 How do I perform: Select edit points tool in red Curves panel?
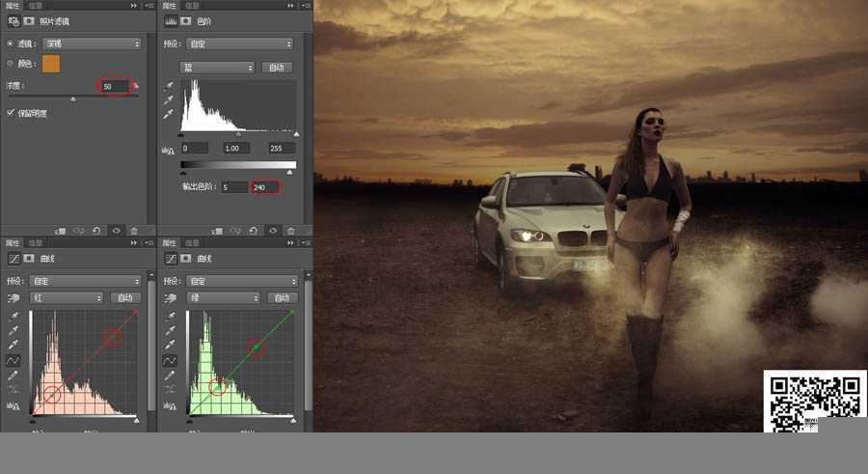coord(13,360)
